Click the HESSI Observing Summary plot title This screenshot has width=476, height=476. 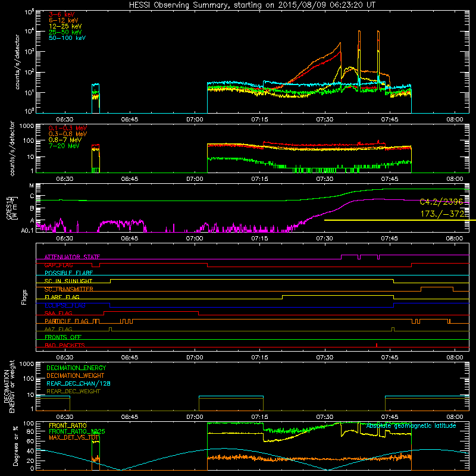tap(252, 5)
